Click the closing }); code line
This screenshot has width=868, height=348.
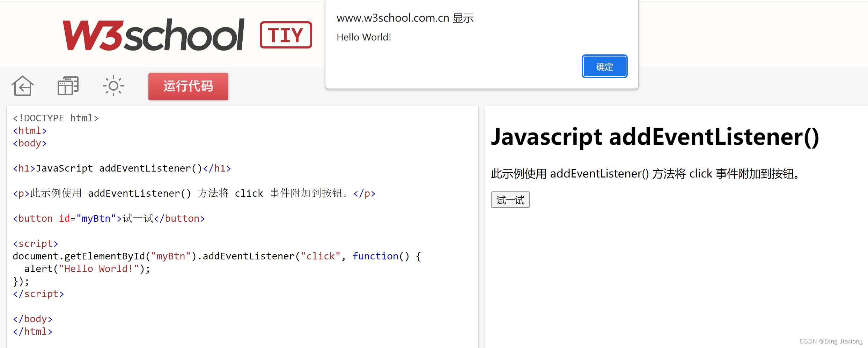click(21, 281)
